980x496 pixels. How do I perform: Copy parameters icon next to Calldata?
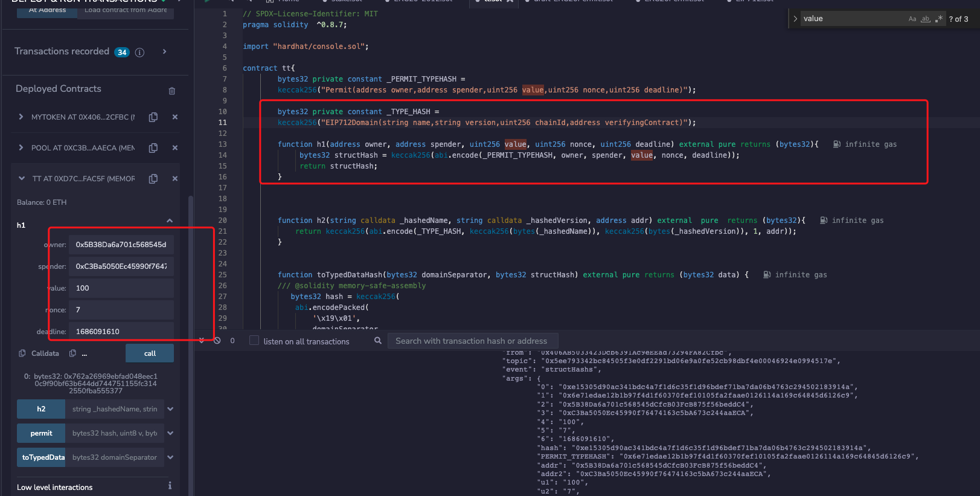[x=73, y=353]
